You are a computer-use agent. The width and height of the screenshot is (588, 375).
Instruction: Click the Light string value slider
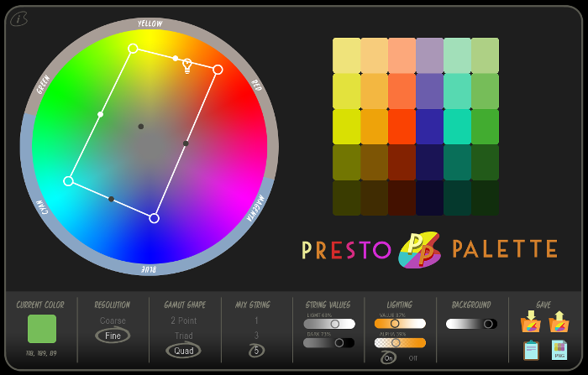(329, 324)
